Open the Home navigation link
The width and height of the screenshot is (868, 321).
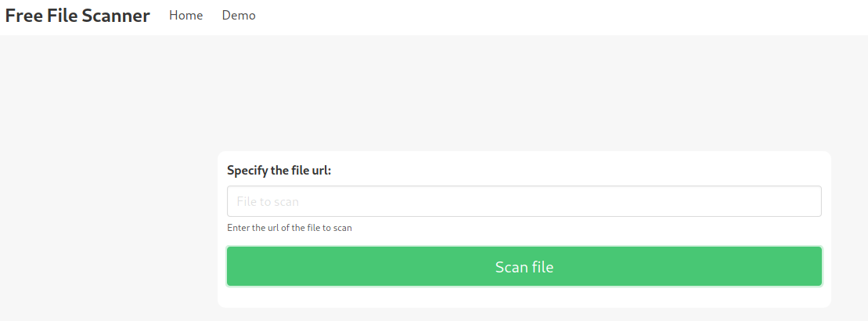click(x=185, y=16)
